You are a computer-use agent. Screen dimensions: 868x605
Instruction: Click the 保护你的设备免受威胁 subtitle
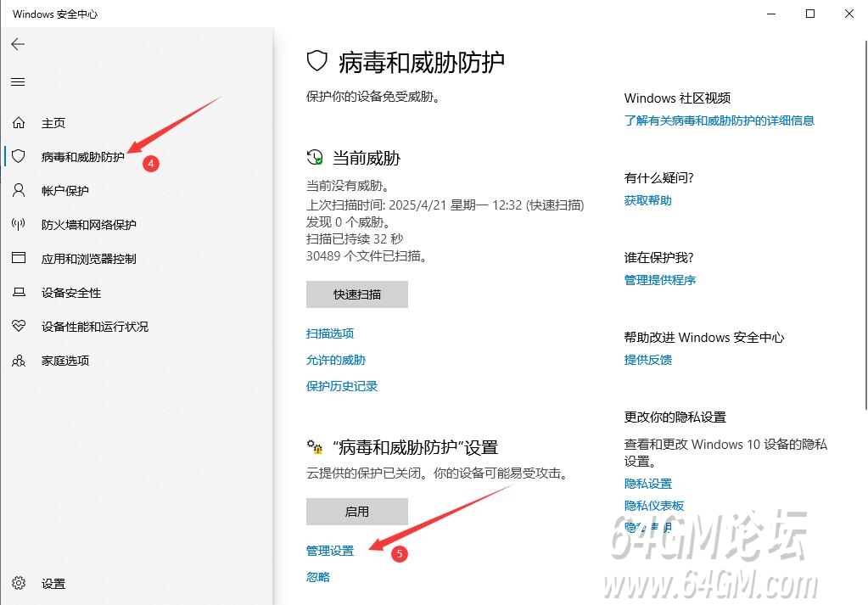coord(373,97)
